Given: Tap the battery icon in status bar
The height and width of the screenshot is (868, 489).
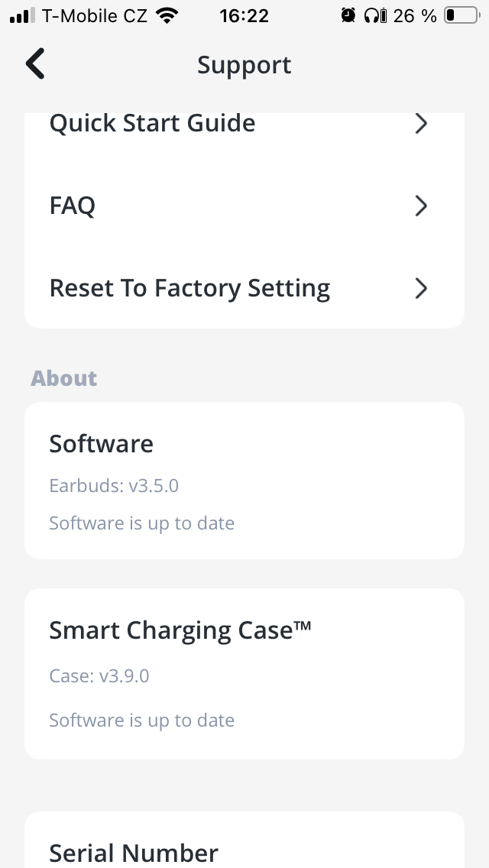Looking at the screenshot, I should pos(460,15).
